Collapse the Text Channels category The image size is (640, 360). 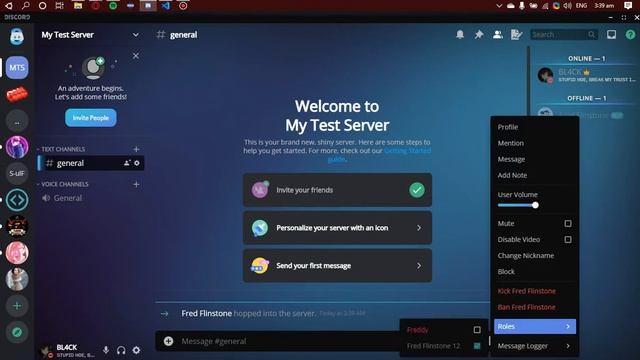point(61,149)
